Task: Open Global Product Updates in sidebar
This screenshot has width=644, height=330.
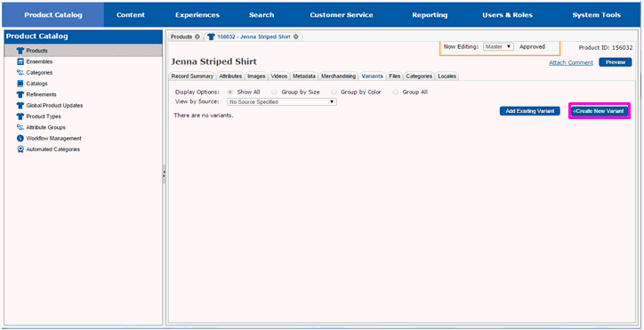Action: (x=54, y=106)
